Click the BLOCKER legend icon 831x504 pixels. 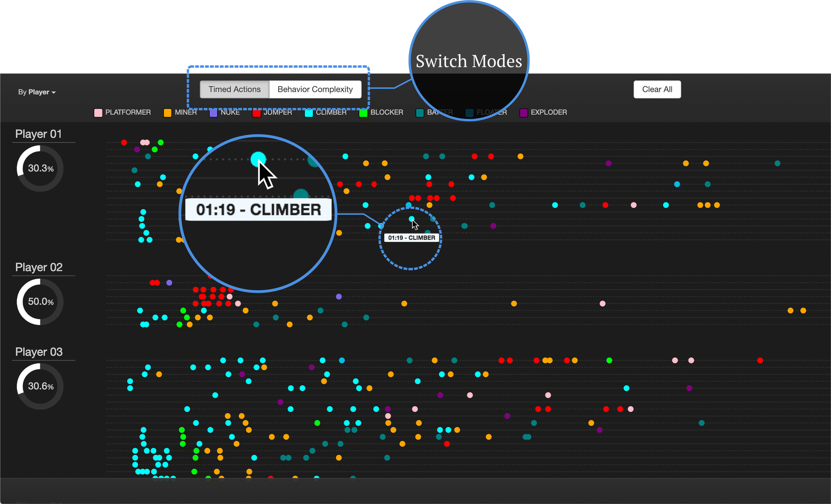click(362, 113)
